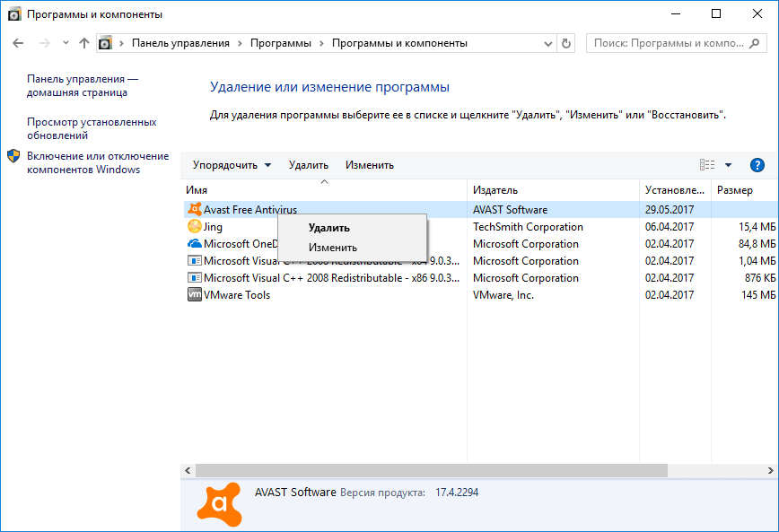Click the 145 МБ size value
This screenshot has height=532, width=779.
click(758, 294)
